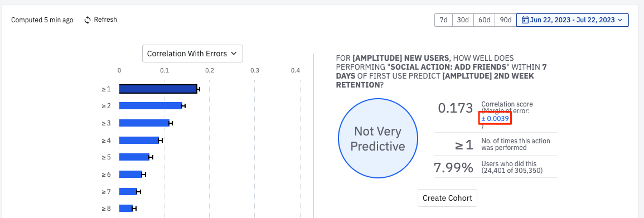The height and width of the screenshot is (218, 644).
Task: Open the Correlation With Errors dropdown
Action: pos(192,54)
